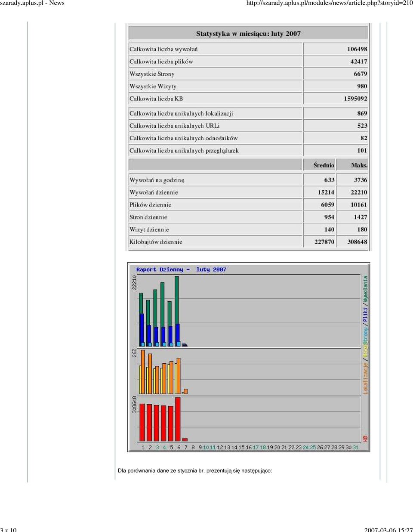The height and width of the screenshot is (532, 413).
Task: Select the 'Stron dziennie' row label
Action: pyautogui.click(x=148, y=217)
